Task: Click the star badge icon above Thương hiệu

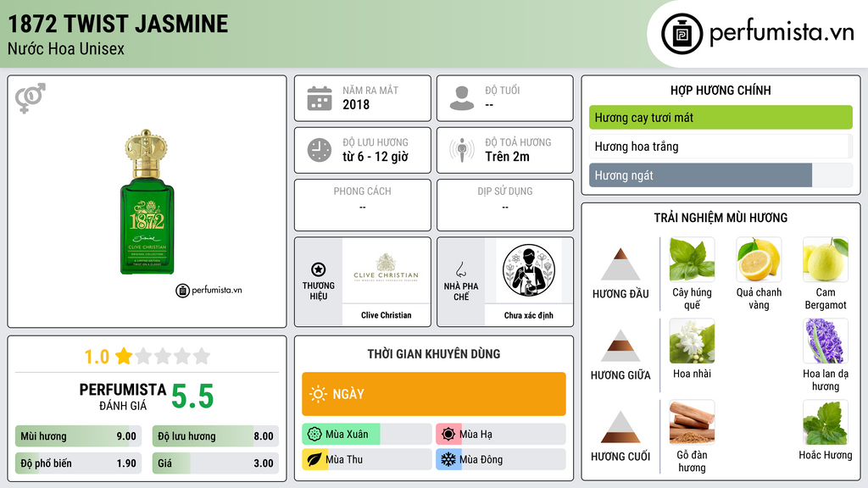Action: pos(319,269)
